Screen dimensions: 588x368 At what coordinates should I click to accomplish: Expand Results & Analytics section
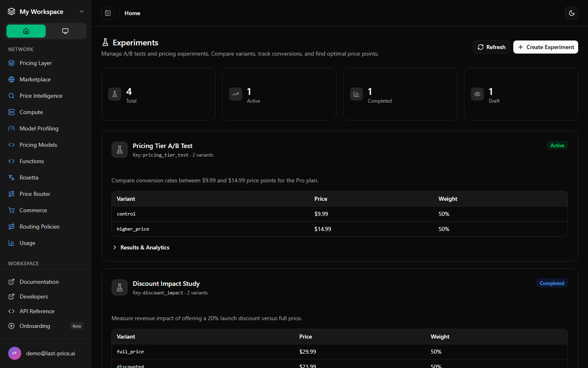coord(141,247)
